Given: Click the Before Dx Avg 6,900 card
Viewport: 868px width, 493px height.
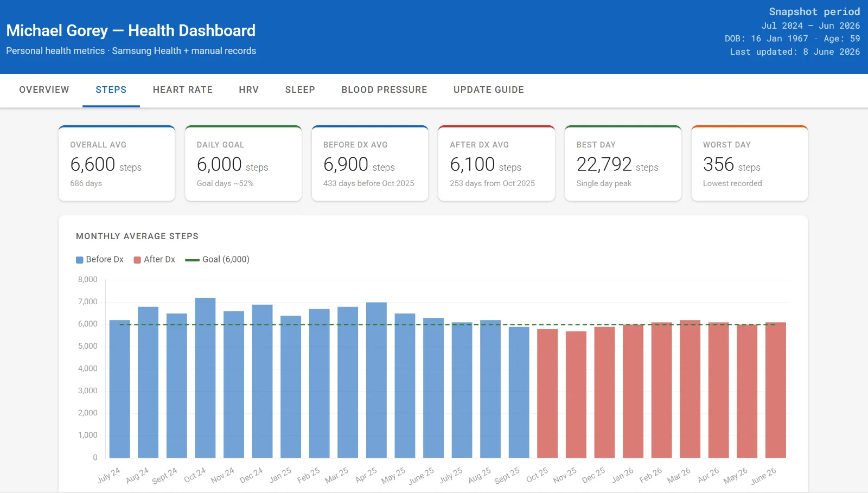Looking at the screenshot, I should click(x=370, y=163).
